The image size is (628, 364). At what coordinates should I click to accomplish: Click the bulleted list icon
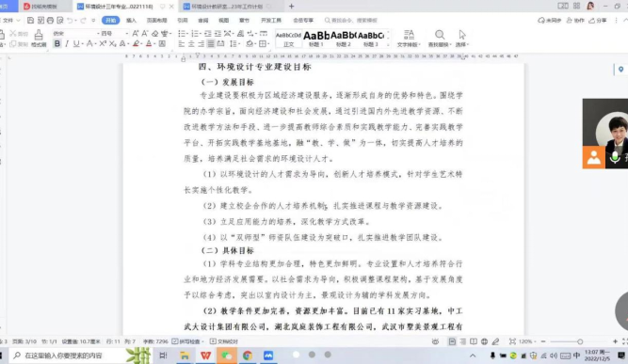182,33
